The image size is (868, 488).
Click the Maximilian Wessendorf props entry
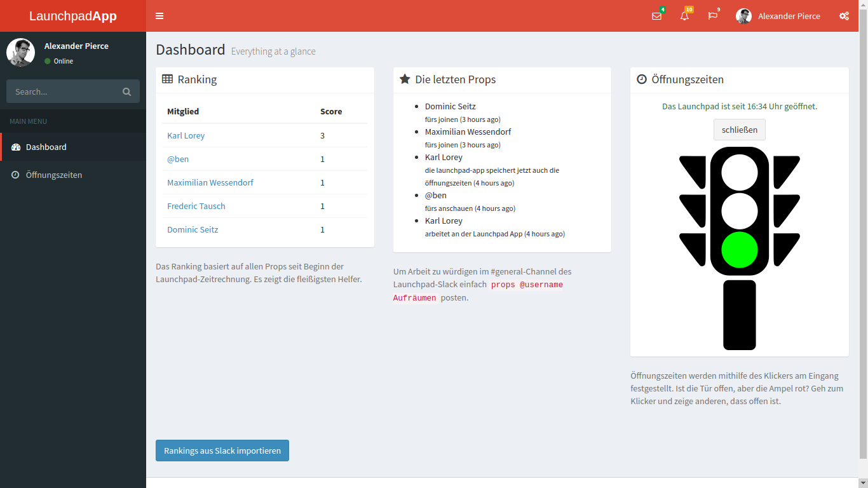pyautogui.click(x=468, y=132)
